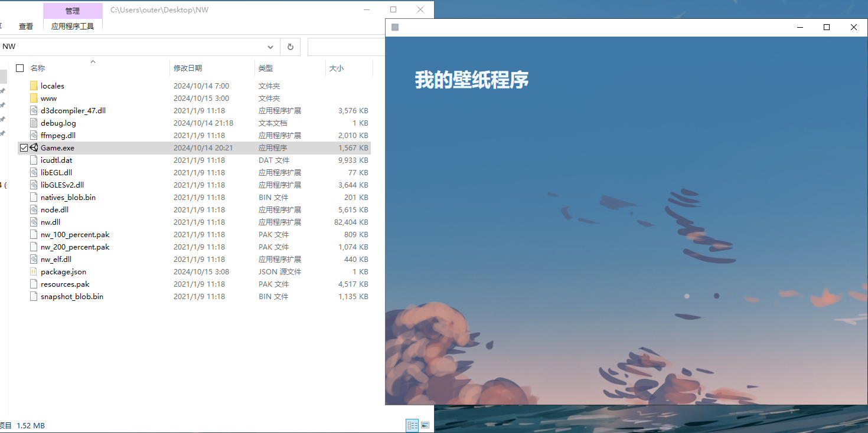Viewport: 868px width, 433px height.
Task: Click the 我的壁纸程序 heading
Action: click(x=472, y=80)
